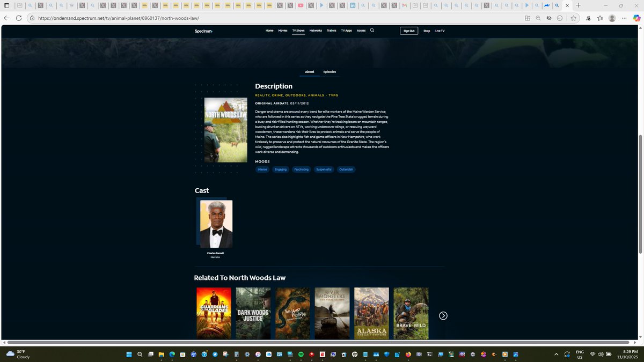
Task: Open the favorites list icon
Action: (600, 18)
